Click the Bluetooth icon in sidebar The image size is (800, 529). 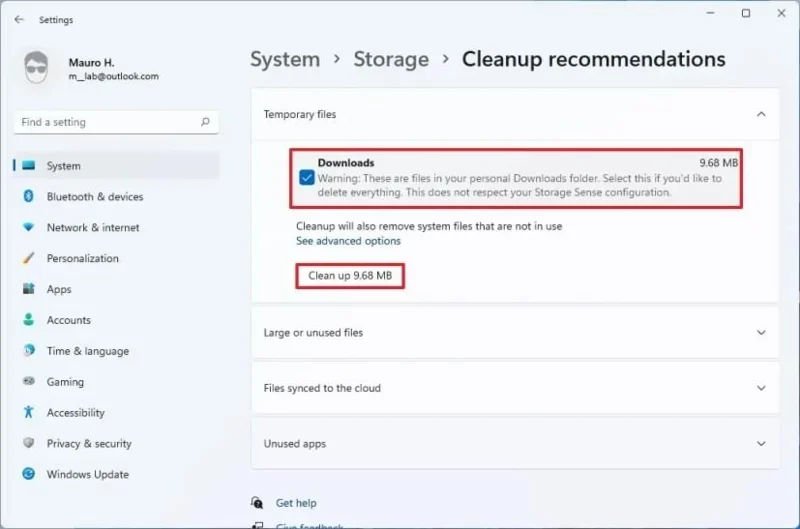(29, 196)
